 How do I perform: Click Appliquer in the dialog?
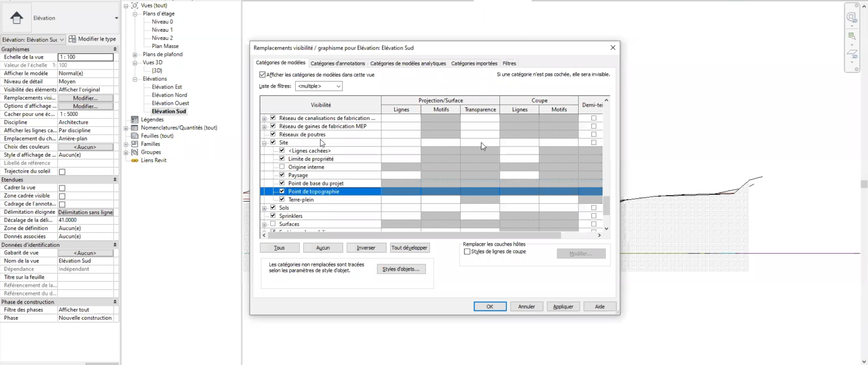(x=563, y=306)
